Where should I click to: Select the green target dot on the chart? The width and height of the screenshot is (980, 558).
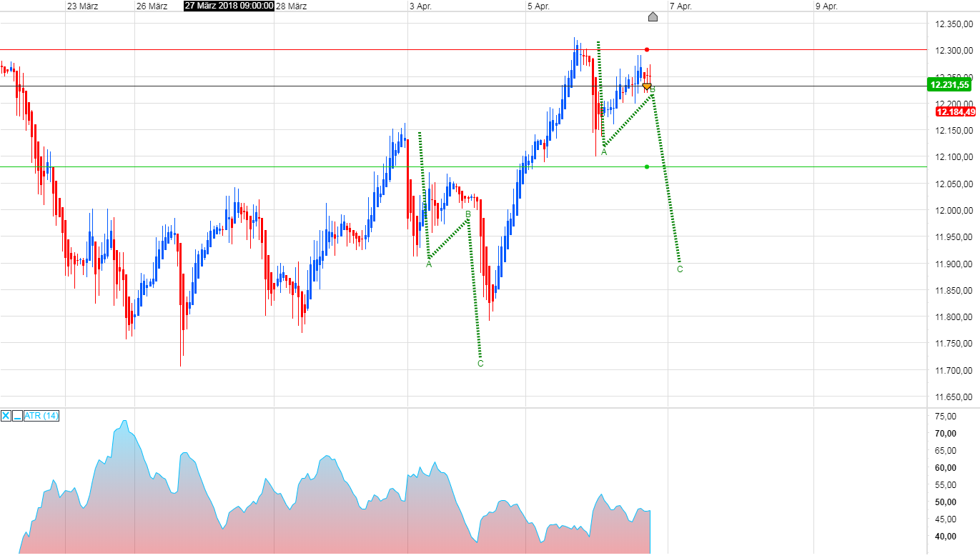tap(646, 166)
